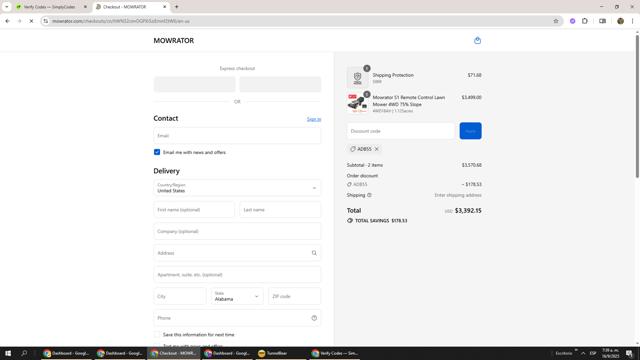Focus the Discount code field
Screen dimensions: 640x360
click(401, 131)
